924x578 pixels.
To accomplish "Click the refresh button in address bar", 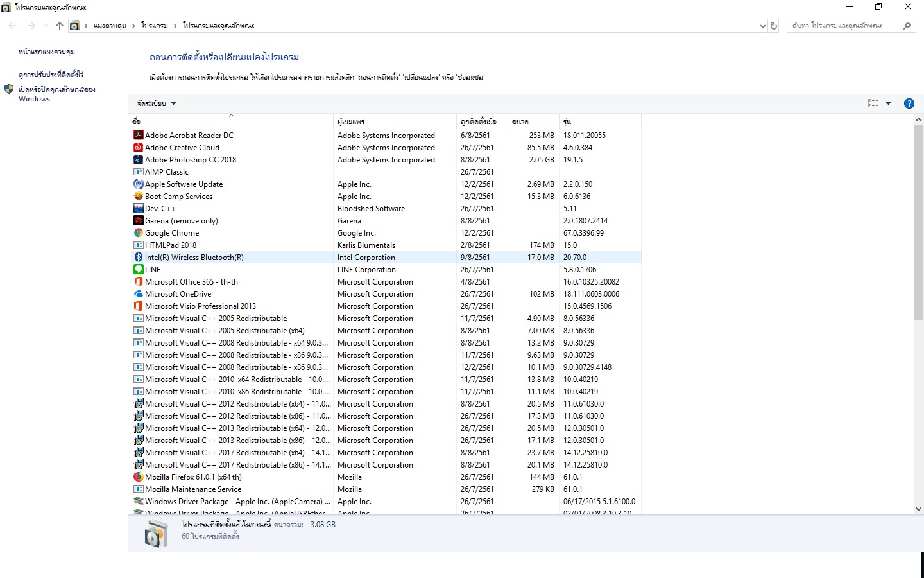I will pyautogui.click(x=774, y=26).
